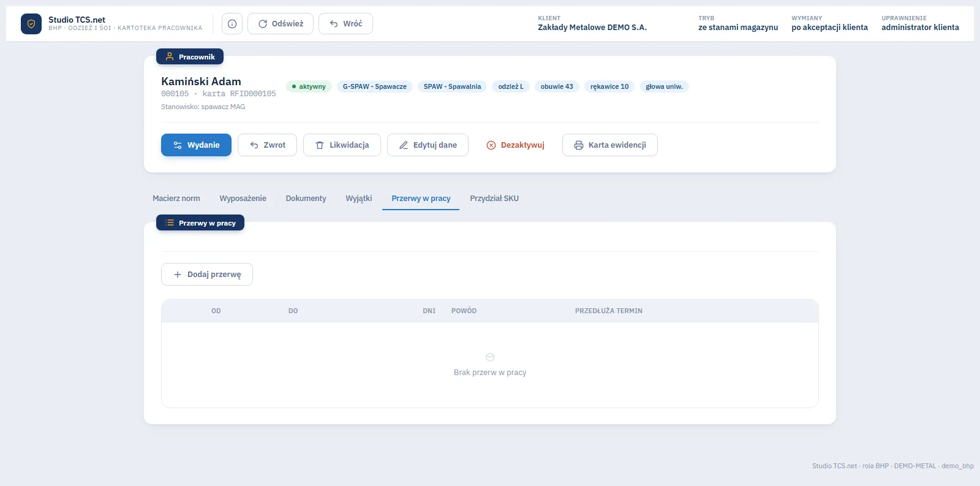
Task: Click the SPAW - Spawalnia tag
Action: coord(453,86)
